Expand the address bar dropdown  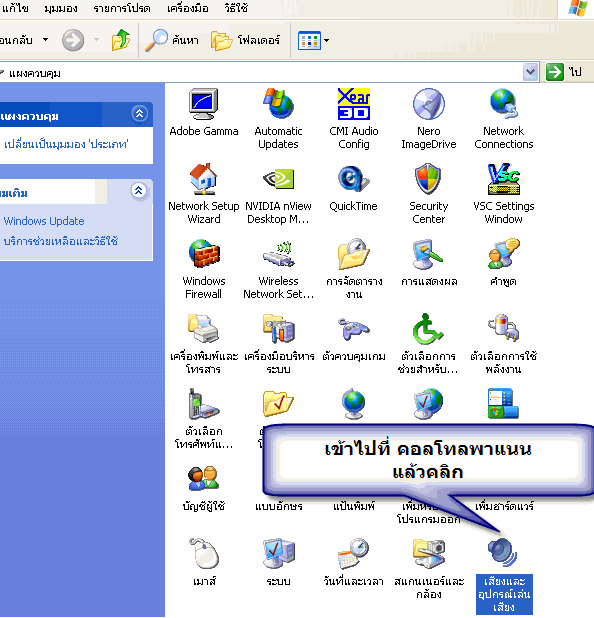531,73
